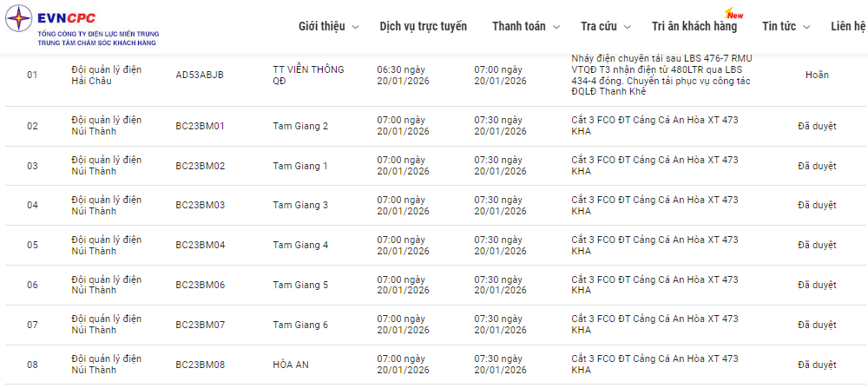
Task: Click station code AD53ABJB
Action: click(x=200, y=75)
